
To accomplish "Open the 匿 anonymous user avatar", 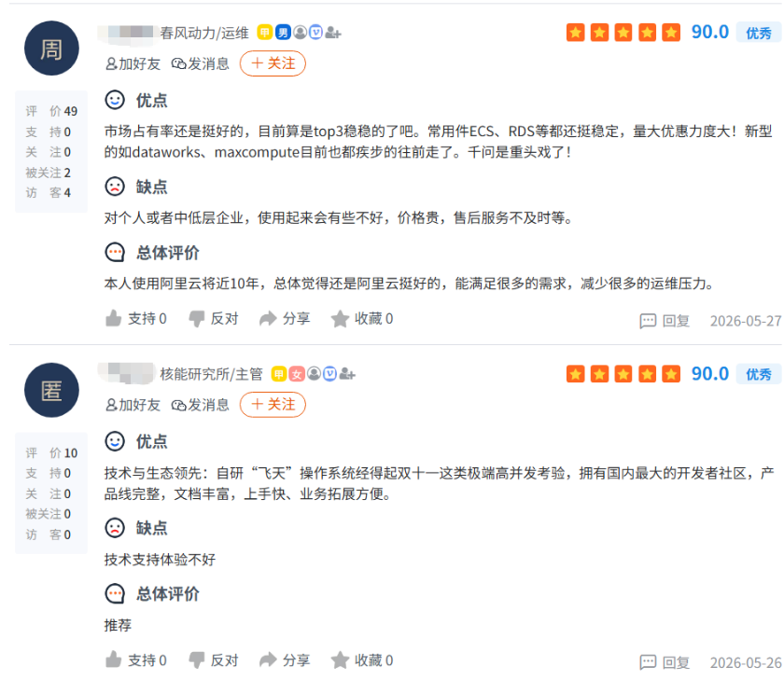I will pos(51,390).
